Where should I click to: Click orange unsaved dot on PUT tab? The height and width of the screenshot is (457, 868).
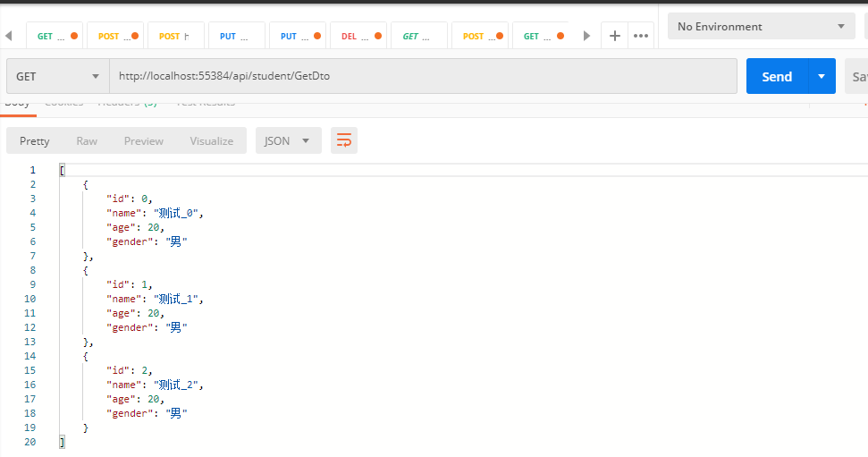[x=317, y=36]
